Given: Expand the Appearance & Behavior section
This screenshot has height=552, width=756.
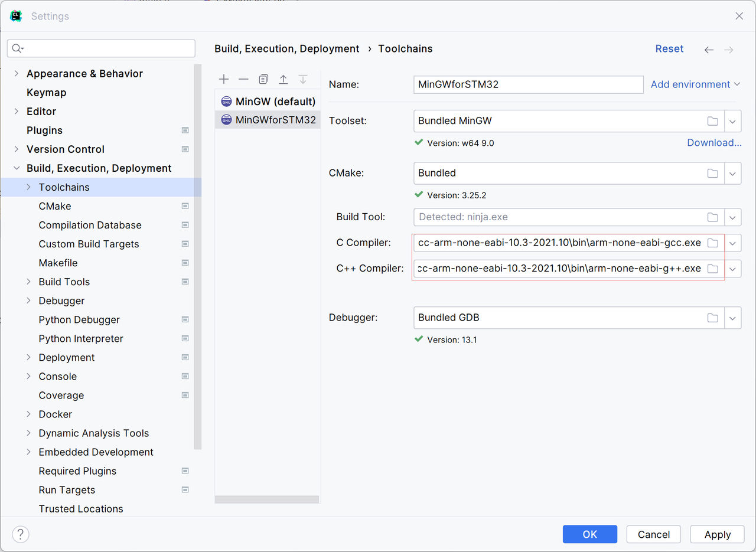Looking at the screenshot, I should (17, 74).
